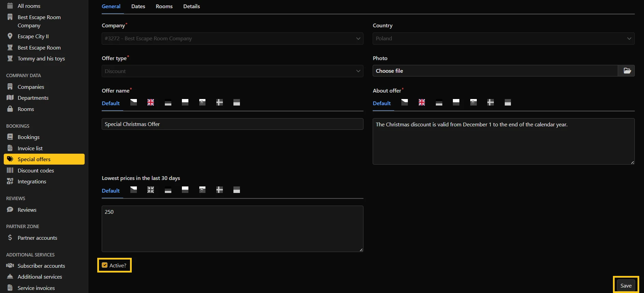Select Nordic cross flag under Offer name
This screenshot has height=293, width=644.
219,102
